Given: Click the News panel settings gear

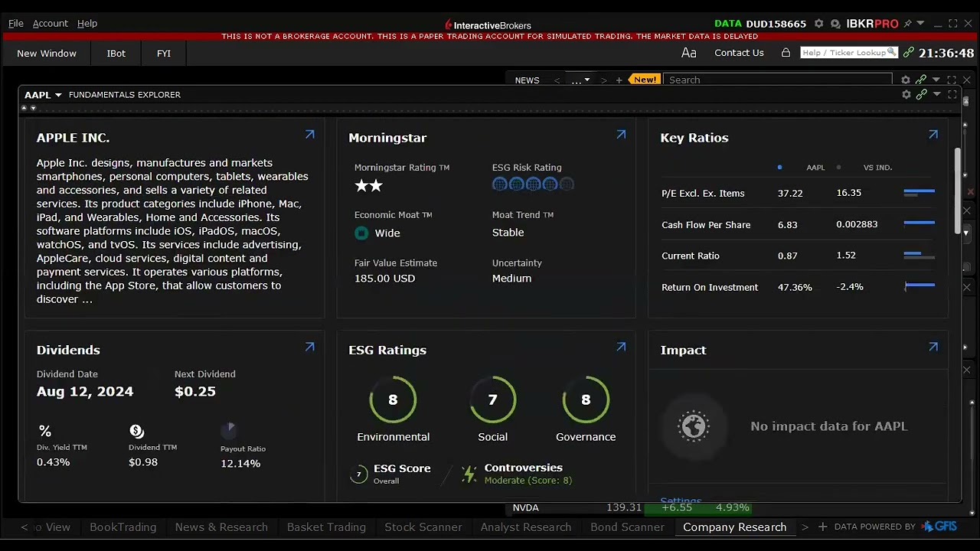Looking at the screenshot, I should 906,80.
